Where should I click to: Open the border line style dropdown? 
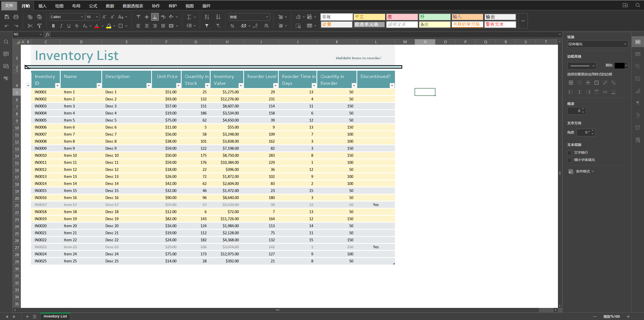[582, 66]
